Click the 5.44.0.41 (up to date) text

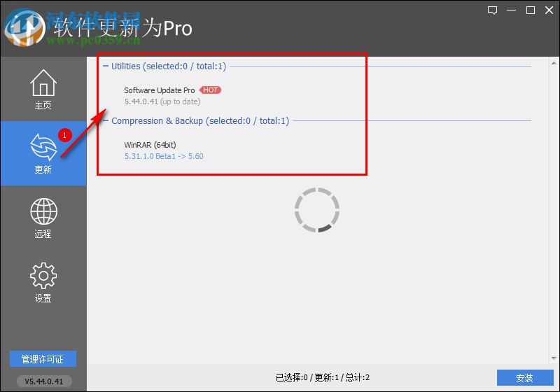pyautogui.click(x=162, y=101)
